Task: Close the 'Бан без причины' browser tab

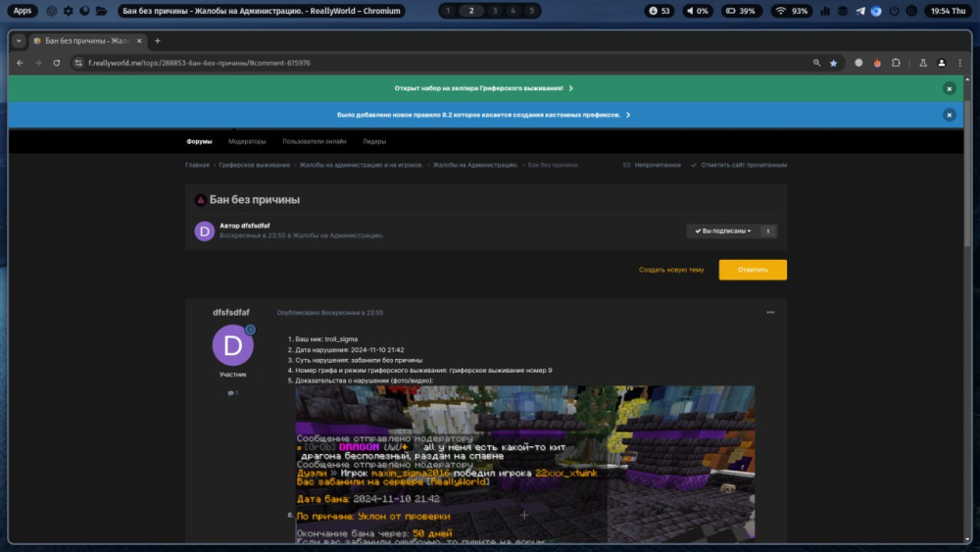Action: coord(139,40)
